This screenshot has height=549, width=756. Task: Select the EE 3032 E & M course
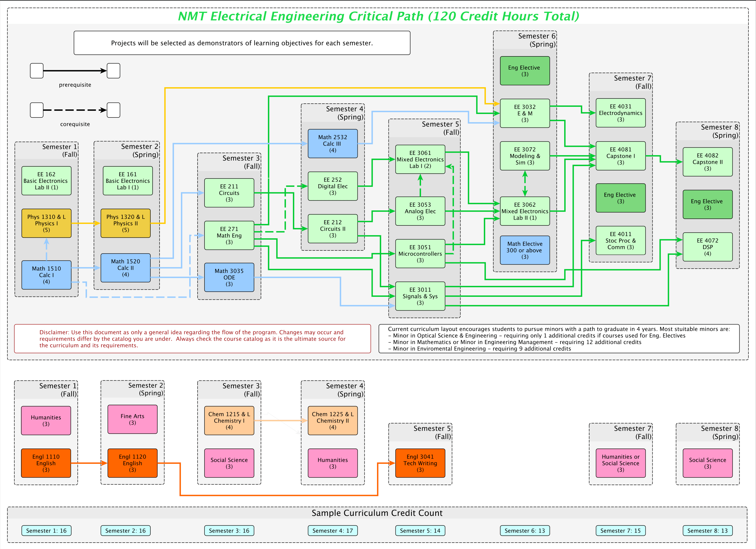click(525, 113)
